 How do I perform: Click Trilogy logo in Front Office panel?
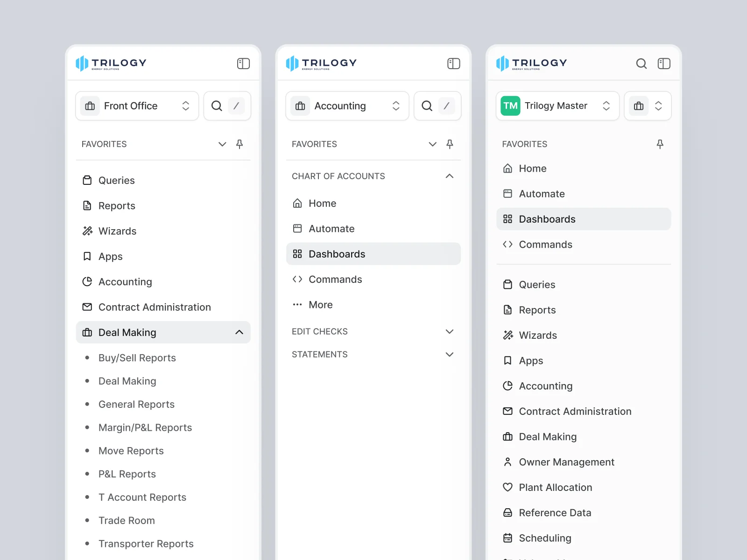click(111, 63)
